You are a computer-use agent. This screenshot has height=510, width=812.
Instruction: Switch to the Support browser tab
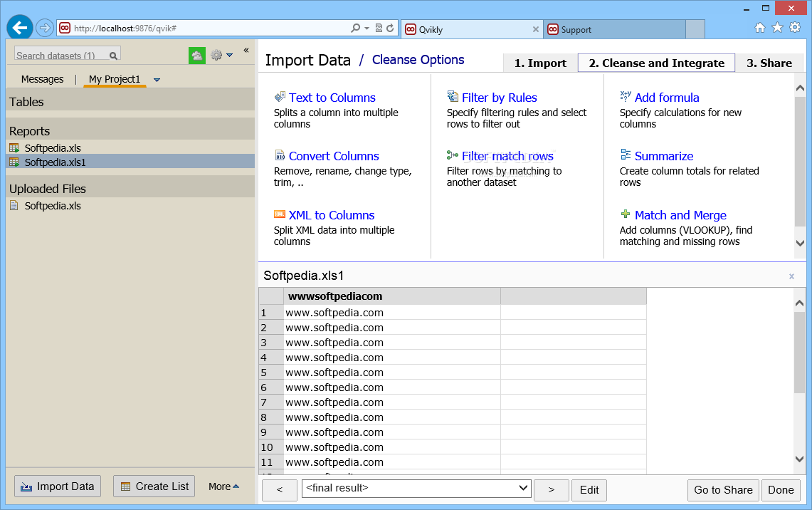coord(615,29)
